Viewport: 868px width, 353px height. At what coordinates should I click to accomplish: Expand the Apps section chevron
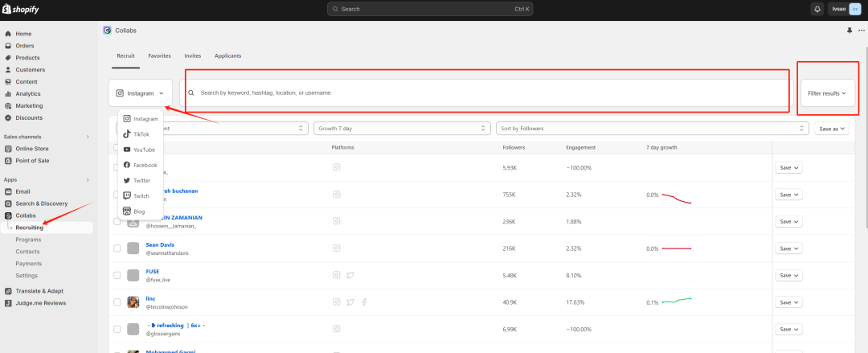coord(87,179)
